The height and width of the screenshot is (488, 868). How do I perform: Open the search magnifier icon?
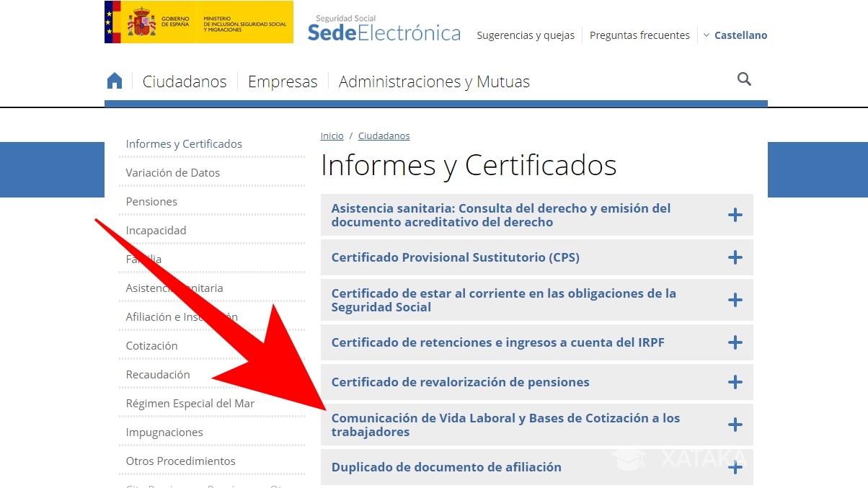pyautogui.click(x=744, y=79)
